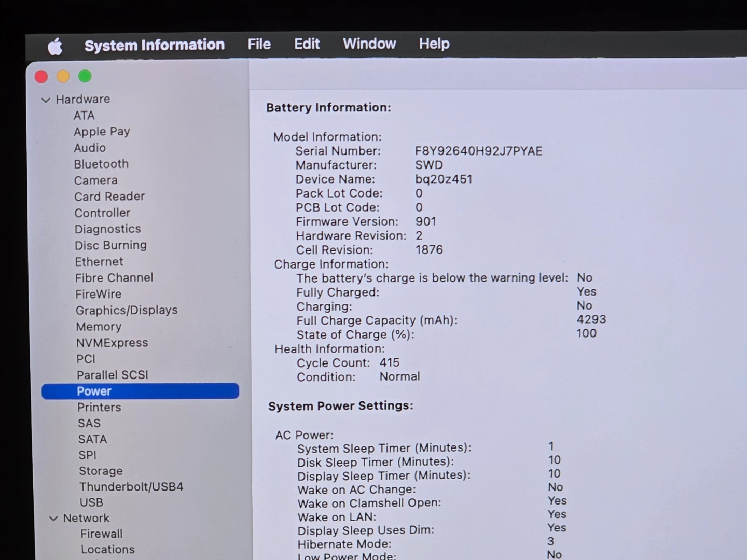Select USB in the sidebar
This screenshot has height=560, width=747.
[91, 502]
